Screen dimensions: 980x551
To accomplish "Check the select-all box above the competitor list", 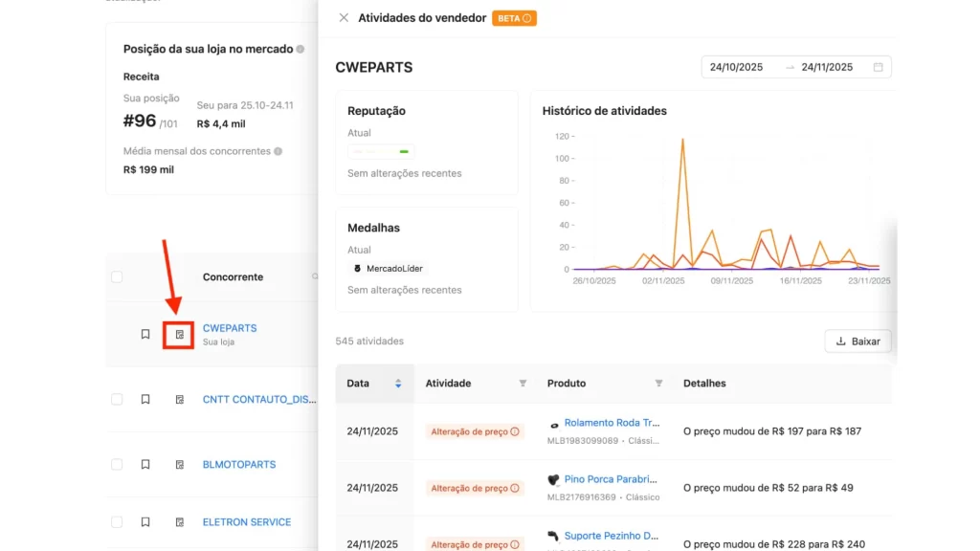I will coord(117,276).
